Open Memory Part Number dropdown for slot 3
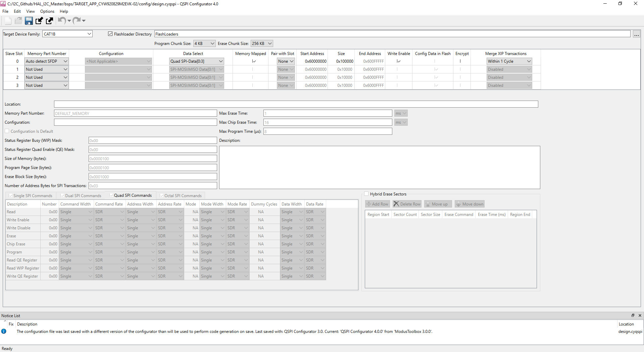 [47, 85]
